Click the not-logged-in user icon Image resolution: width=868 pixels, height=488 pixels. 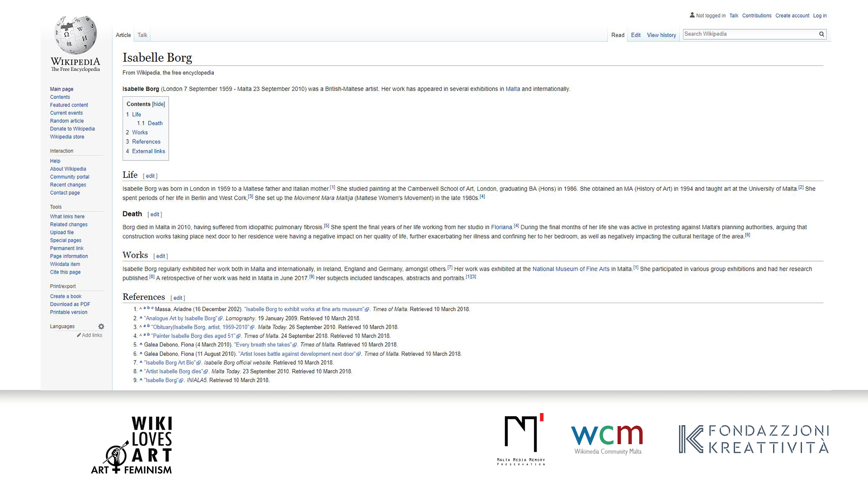pos(692,15)
